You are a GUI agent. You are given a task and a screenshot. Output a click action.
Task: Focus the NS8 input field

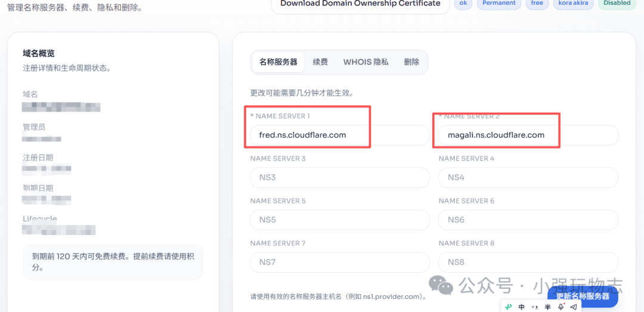[x=528, y=262]
